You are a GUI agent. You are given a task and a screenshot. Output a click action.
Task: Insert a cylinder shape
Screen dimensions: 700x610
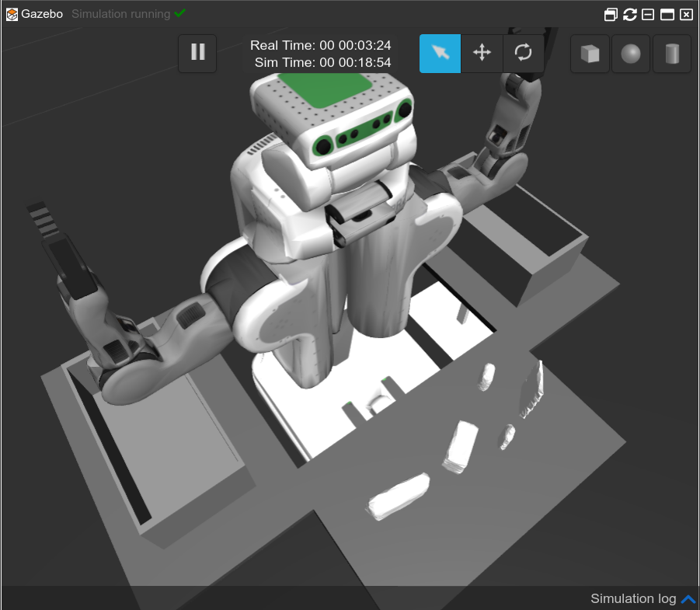tap(672, 54)
